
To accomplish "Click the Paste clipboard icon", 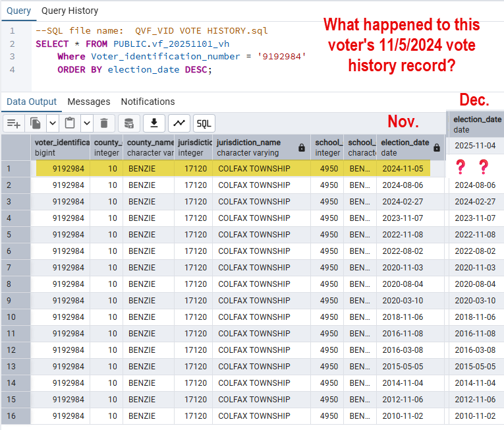I will tap(70, 123).
